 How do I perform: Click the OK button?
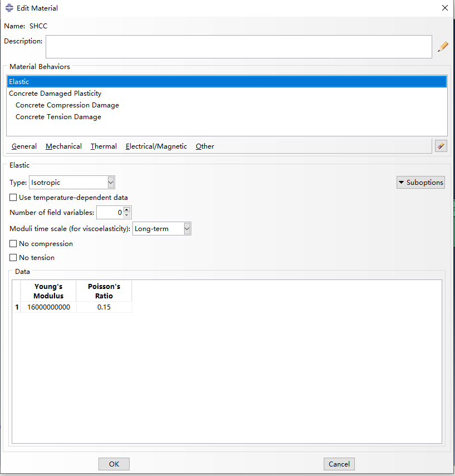coord(114,464)
